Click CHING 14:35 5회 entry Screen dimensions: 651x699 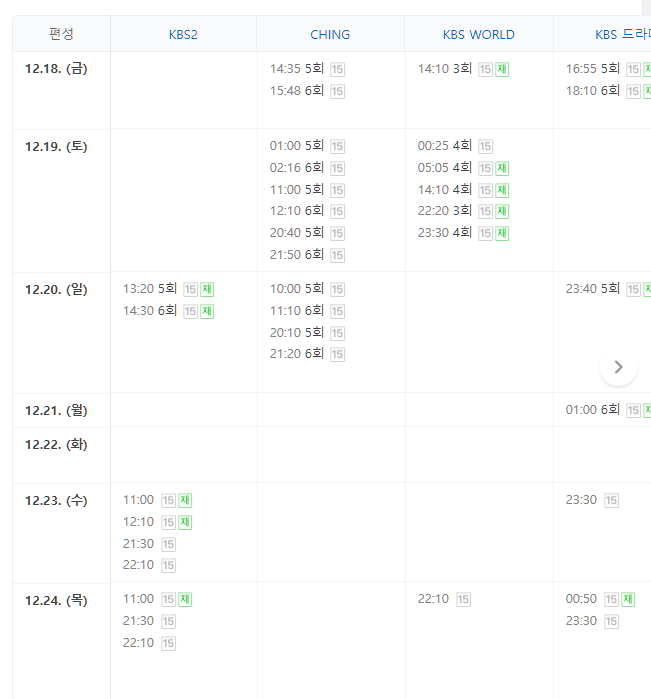coord(297,69)
